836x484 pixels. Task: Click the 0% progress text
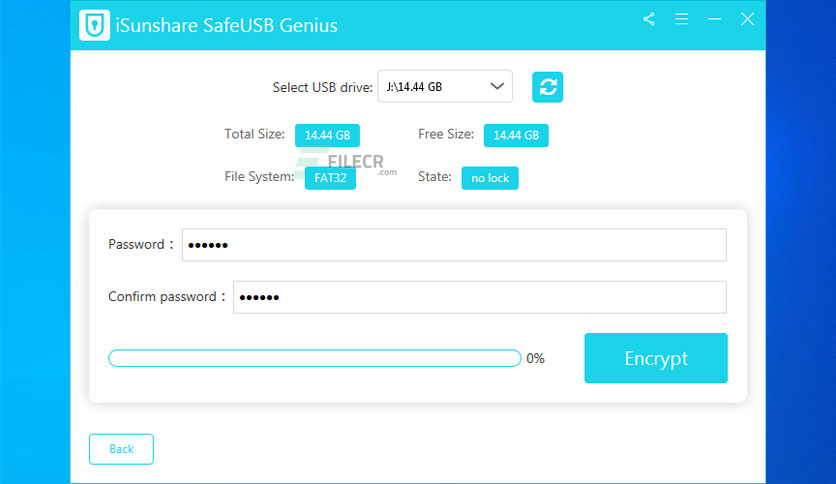(535, 358)
